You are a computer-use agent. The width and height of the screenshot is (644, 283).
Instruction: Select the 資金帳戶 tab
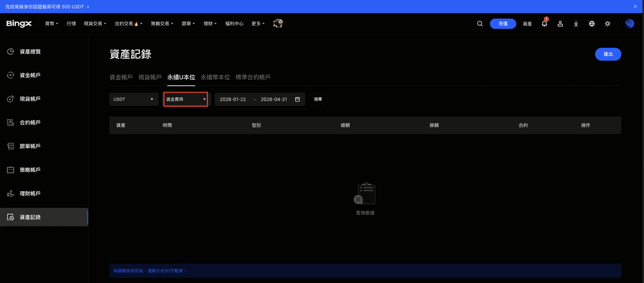click(x=121, y=77)
